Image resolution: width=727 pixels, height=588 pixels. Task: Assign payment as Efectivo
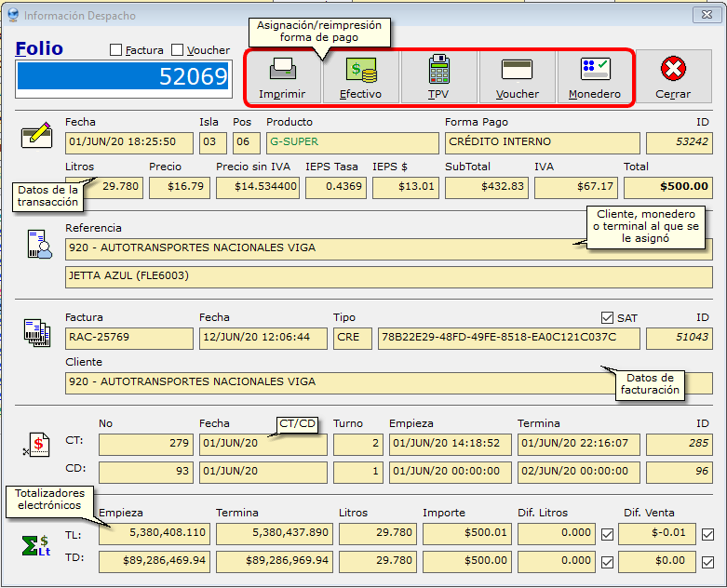click(360, 76)
